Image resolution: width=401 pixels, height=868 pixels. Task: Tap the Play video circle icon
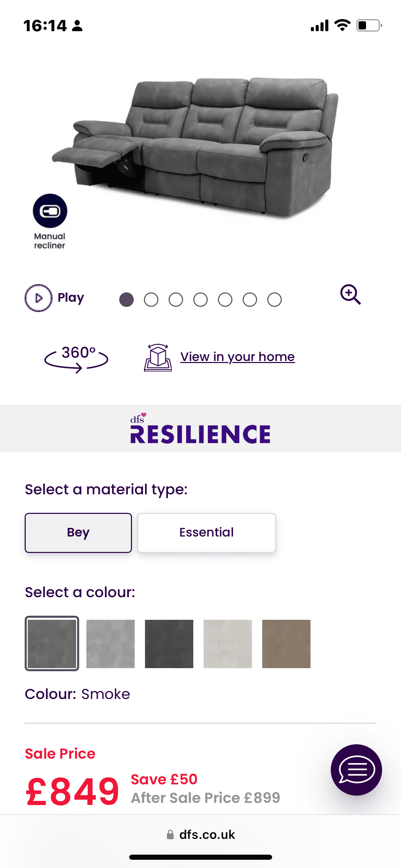[38, 298]
